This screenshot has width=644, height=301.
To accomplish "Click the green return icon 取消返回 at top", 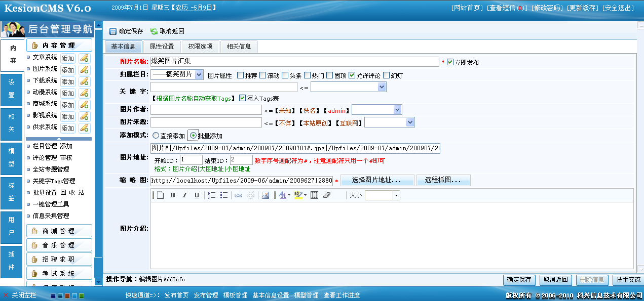I will 154,31.
